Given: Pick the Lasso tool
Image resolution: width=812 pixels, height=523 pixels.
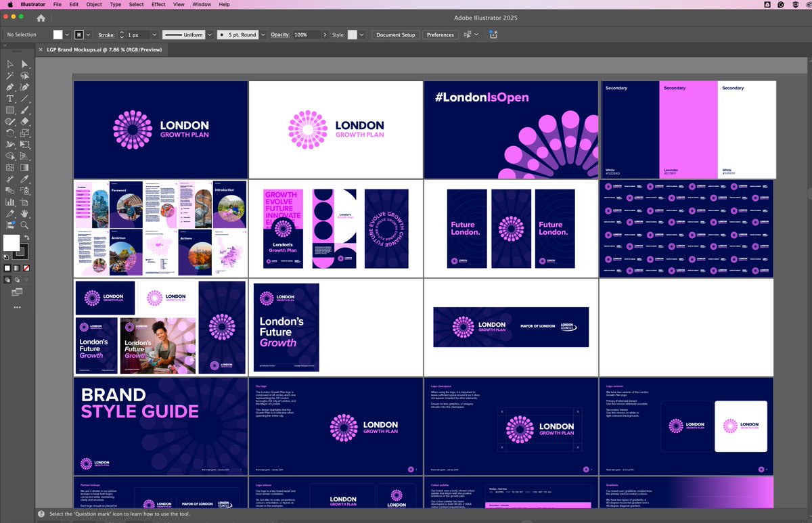Looking at the screenshot, I should click(25, 76).
